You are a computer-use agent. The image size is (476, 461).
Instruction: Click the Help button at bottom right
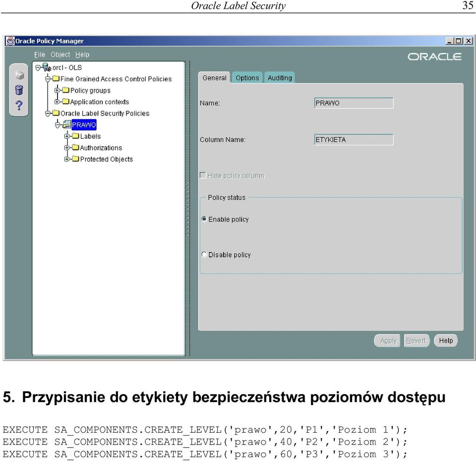(x=446, y=341)
